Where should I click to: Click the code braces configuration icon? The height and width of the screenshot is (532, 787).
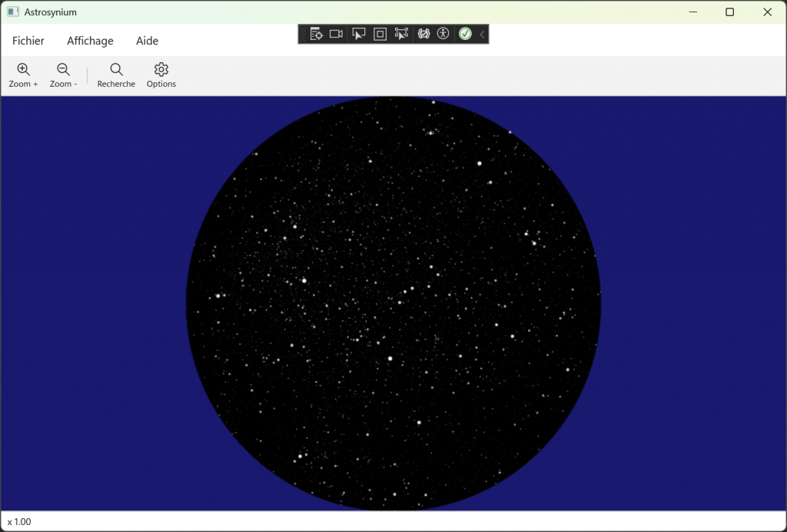423,34
